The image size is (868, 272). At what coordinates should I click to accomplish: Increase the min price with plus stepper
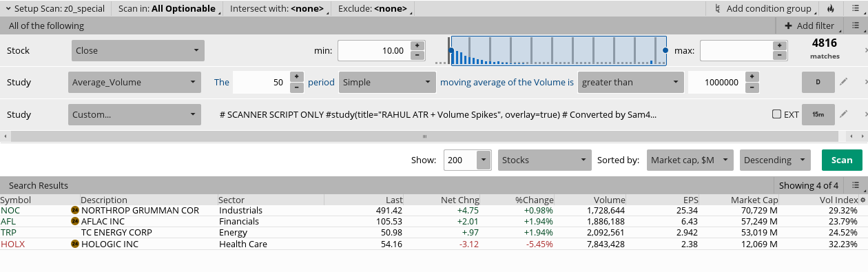pyautogui.click(x=417, y=46)
